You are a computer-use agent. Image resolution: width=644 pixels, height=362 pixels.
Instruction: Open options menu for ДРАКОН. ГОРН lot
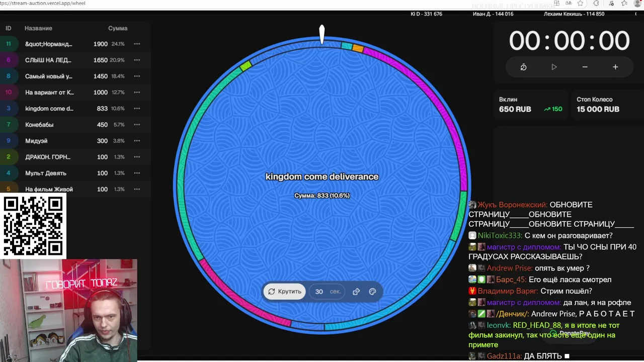pos(137,157)
